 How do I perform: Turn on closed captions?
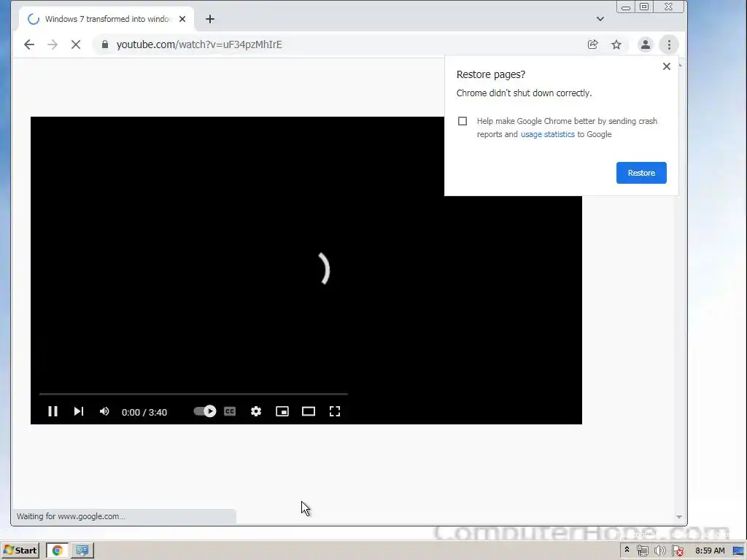tap(230, 411)
